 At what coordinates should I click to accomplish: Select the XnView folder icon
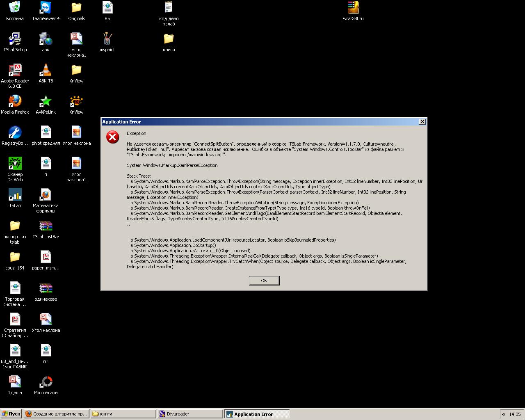[x=77, y=73]
